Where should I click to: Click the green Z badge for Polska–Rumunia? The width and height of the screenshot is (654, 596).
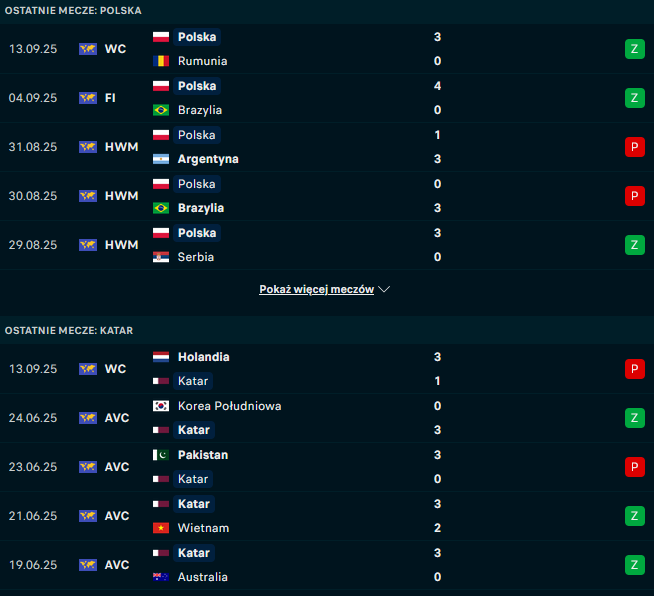(x=633, y=49)
